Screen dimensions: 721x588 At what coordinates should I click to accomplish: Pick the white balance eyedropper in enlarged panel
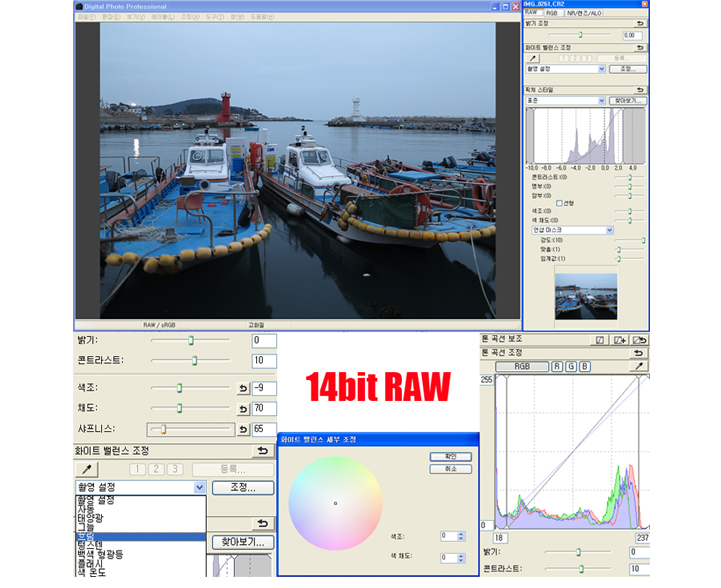tap(87, 469)
